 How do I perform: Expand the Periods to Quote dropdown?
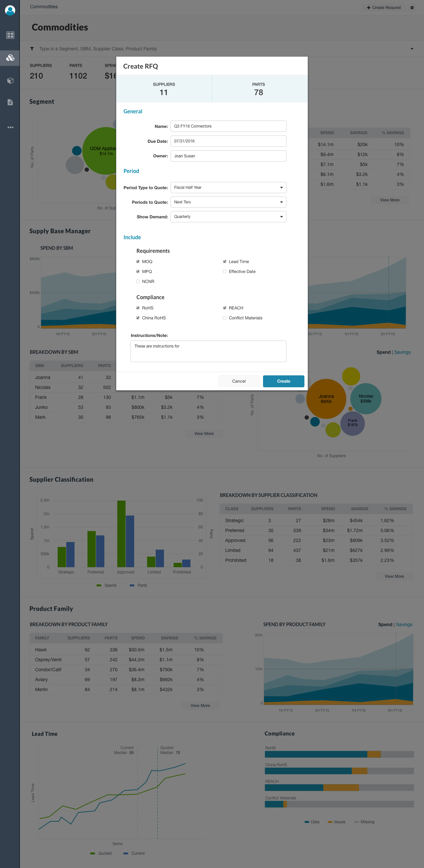pos(228,202)
